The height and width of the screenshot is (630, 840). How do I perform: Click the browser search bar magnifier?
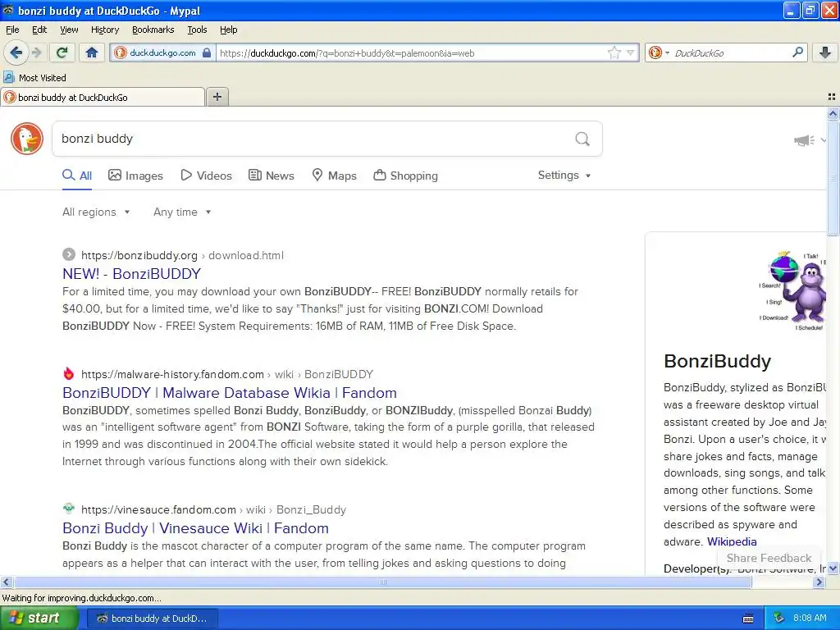click(x=797, y=52)
